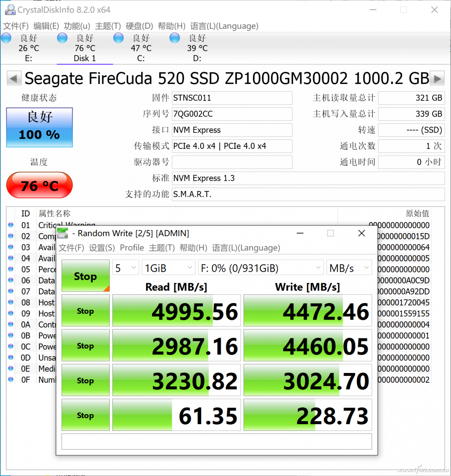
Task: Open the 主题(T) menu in CrystalDiskMark
Action: point(162,248)
